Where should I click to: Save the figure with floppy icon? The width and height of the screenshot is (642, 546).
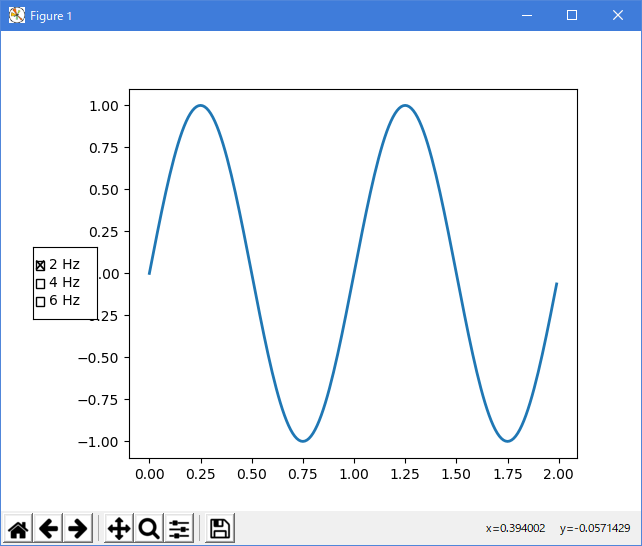coord(220,528)
